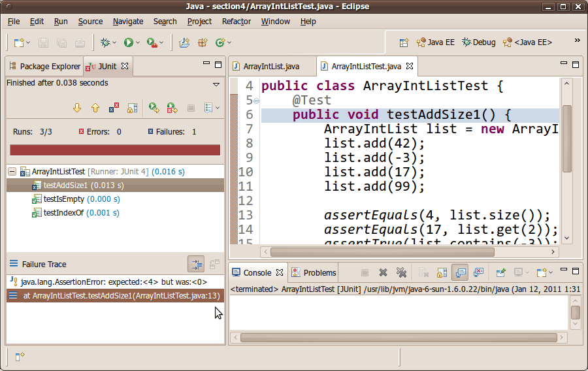Click the New Java Class icon

(x=220, y=42)
